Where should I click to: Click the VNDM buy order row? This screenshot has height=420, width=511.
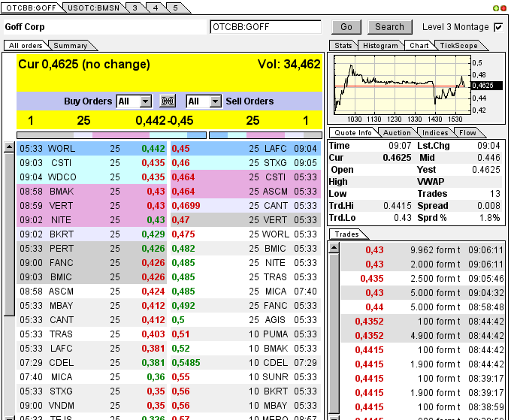92,406
